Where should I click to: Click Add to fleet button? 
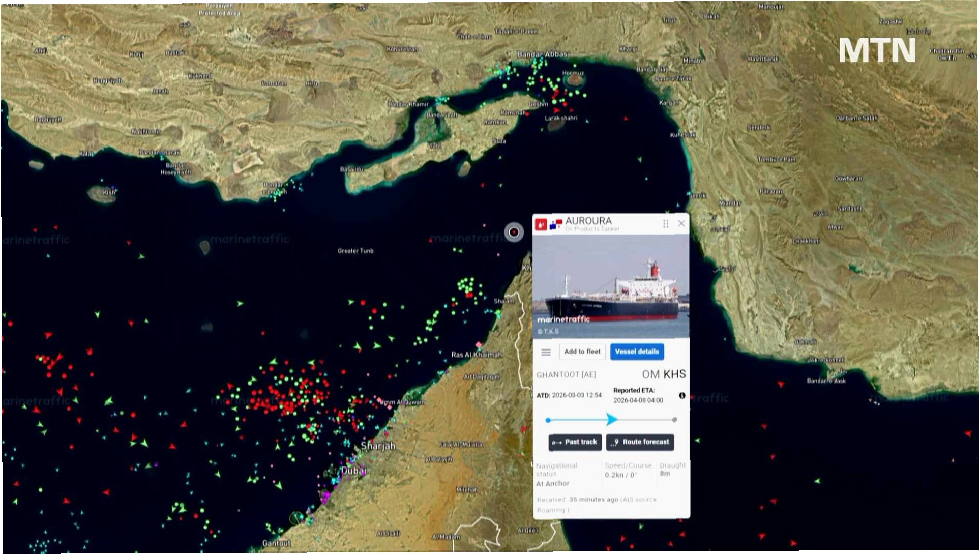pos(582,352)
